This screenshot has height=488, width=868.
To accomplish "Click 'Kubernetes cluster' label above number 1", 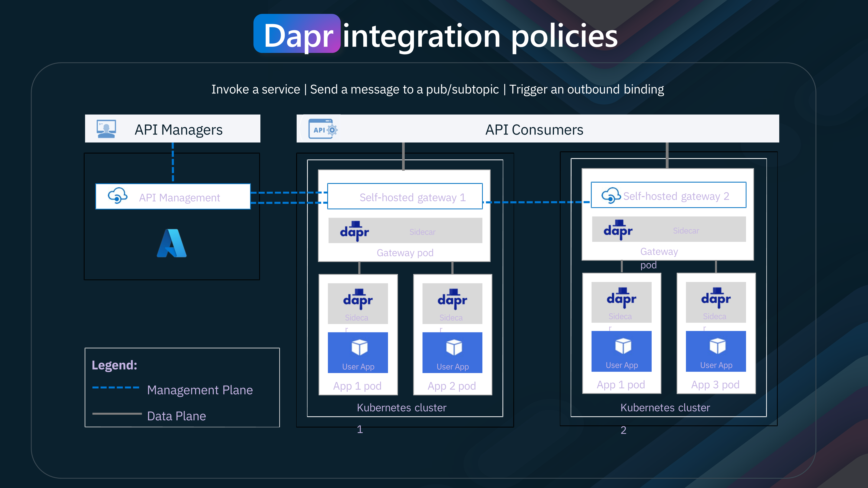I will click(x=402, y=408).
